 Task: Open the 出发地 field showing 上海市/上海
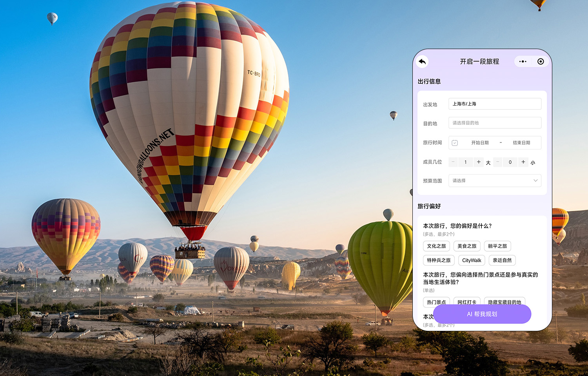point(495,104)
